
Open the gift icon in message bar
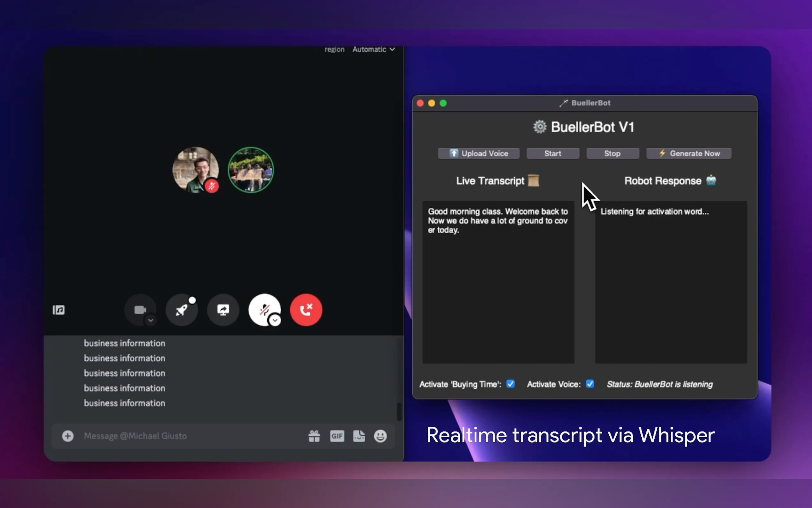pyautogui.click(x=314, y=436)
